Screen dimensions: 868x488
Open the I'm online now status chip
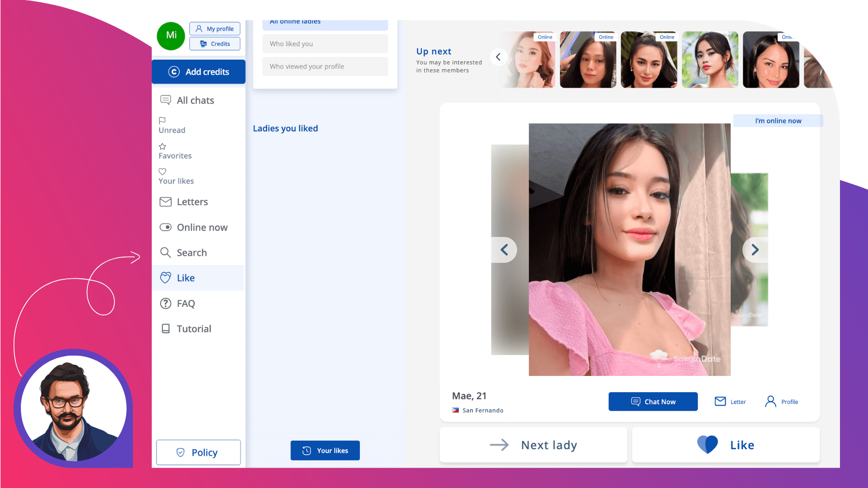coord(778,121)
